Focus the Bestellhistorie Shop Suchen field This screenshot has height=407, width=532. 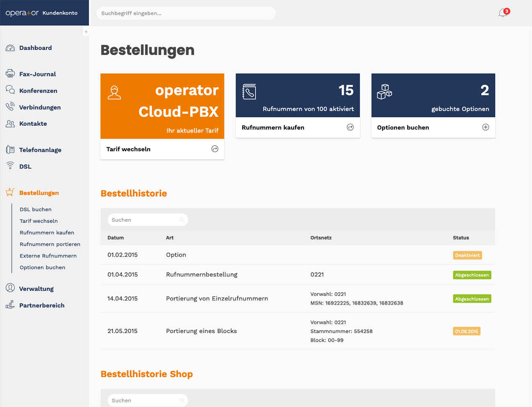[x=148, y=400]
